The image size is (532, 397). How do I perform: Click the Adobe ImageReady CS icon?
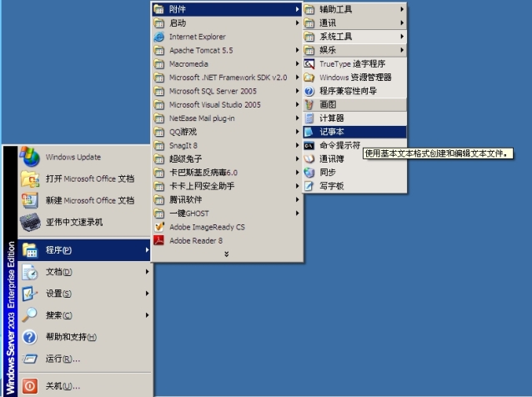[x=158, y=227]
